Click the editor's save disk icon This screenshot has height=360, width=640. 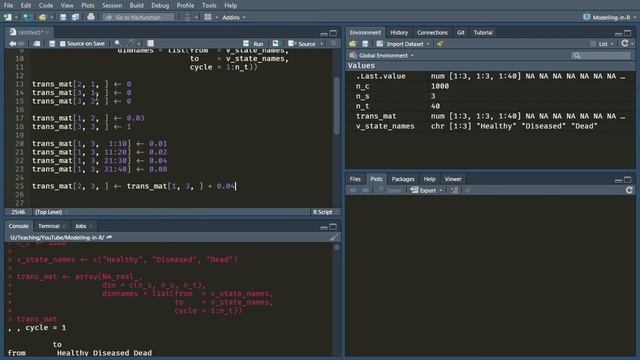click(52, 43)
